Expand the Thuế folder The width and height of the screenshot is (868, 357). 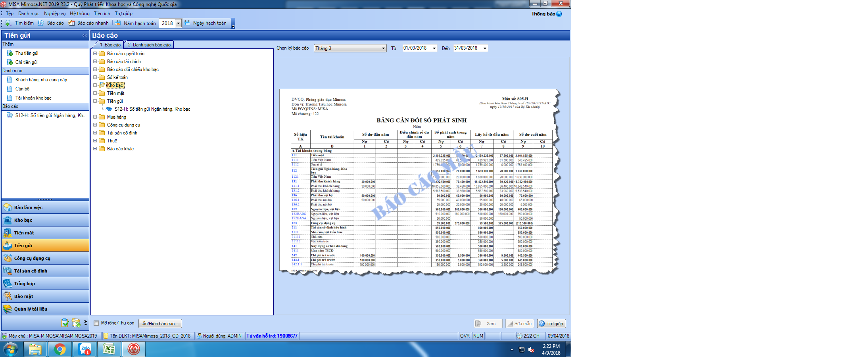(95, 141)
